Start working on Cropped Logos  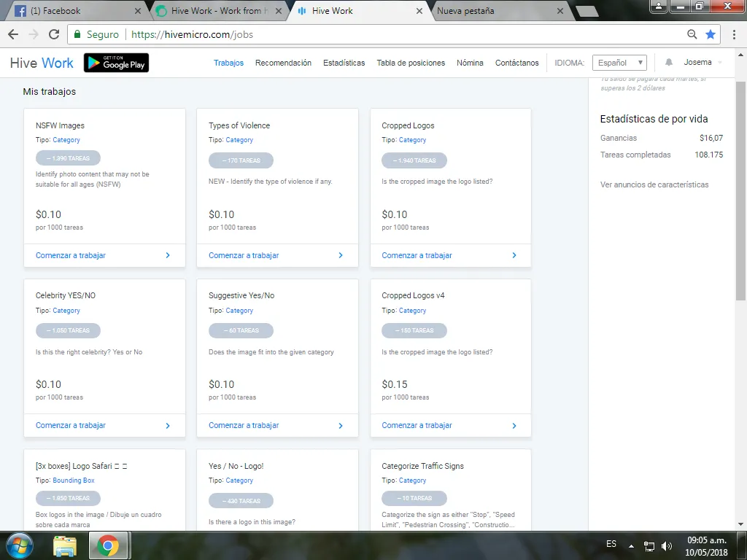[x=417, y=255]
